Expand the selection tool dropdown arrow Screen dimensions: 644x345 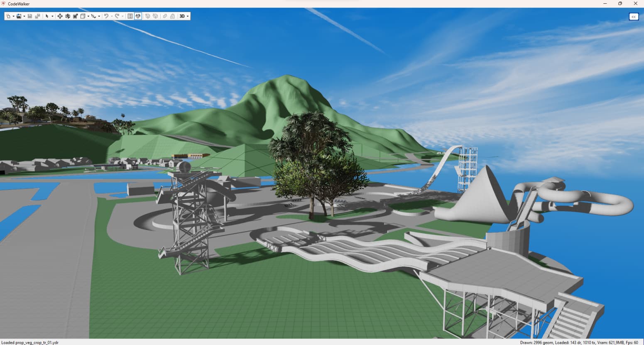pyautogui.click(x=52, y=16)
